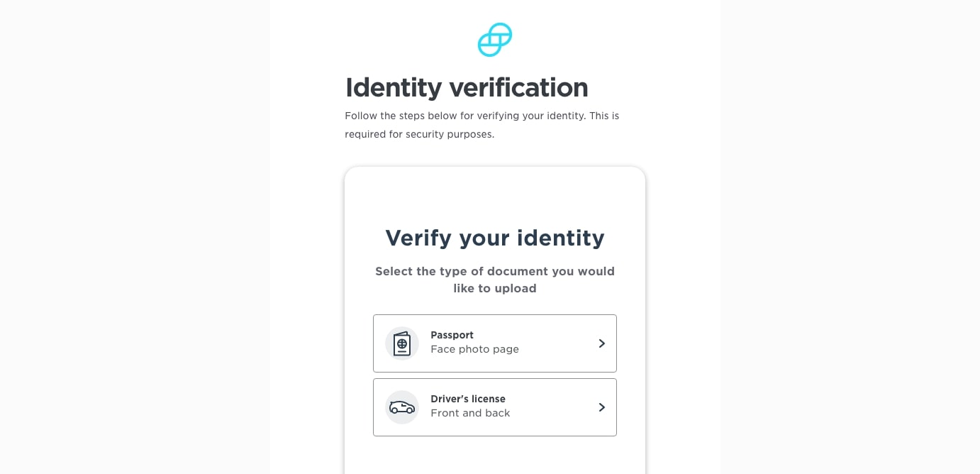Click the "required for security purposes" text line
980x474 pixels.
pyautogui.click(x=419, y=134)
